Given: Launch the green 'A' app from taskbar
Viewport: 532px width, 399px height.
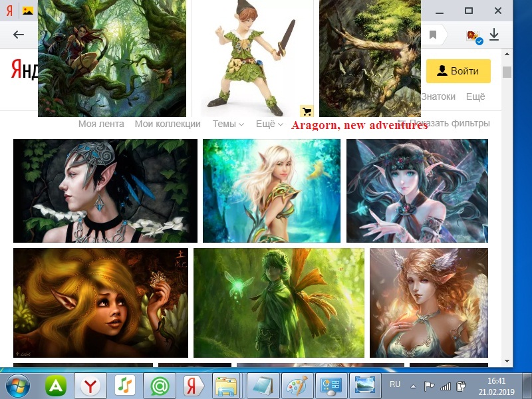Looking at the screenshot, I should click(x=56, y=386).
